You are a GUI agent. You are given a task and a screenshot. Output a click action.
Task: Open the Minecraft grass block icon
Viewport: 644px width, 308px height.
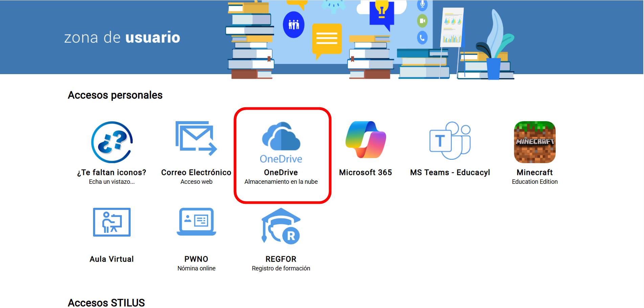(535, 142)
